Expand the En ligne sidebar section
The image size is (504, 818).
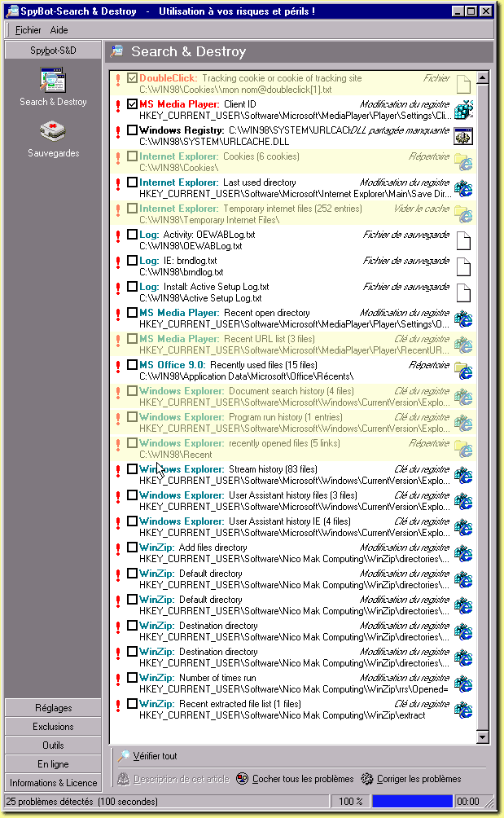[53, 764]
